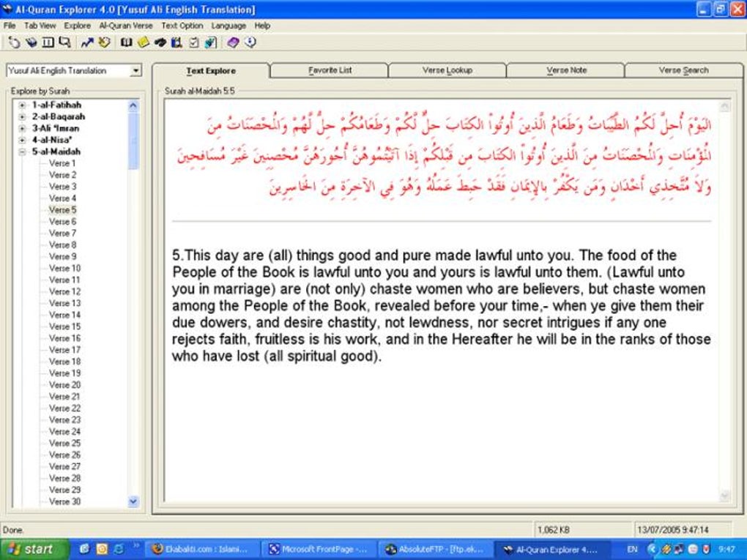Click the mouse icon in the toolbar
The image size is (747, 560).
(x=14, y=43)
